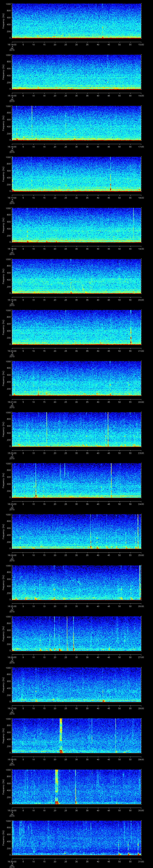Click the 16:21:00 start time label
The width and height of the screenshot is (153, 868).
(x=12, y=402)
